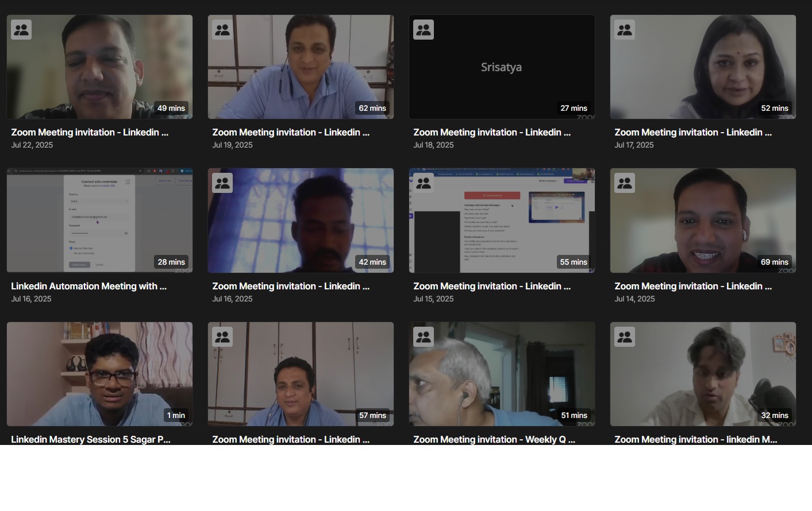The width and height of the screenshot is (812, 511).
Task: Open the 1 min recording thumbnail
Action: [x=99, y=374]
